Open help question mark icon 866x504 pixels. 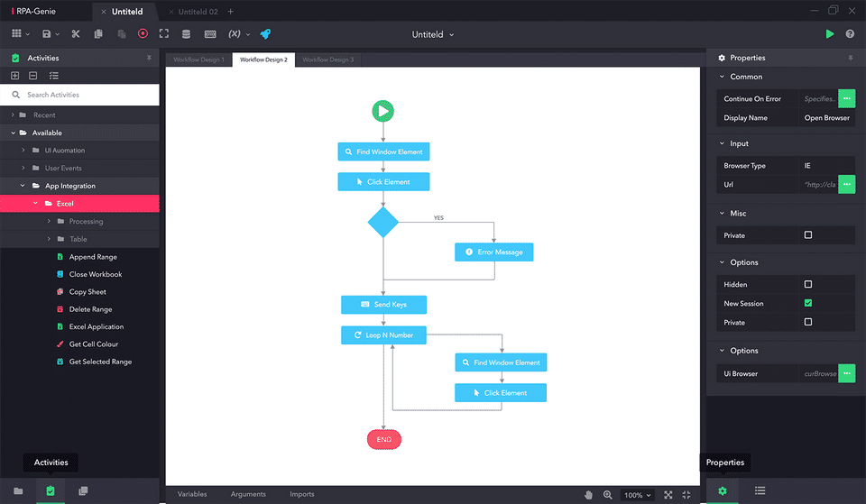point(850,33)
